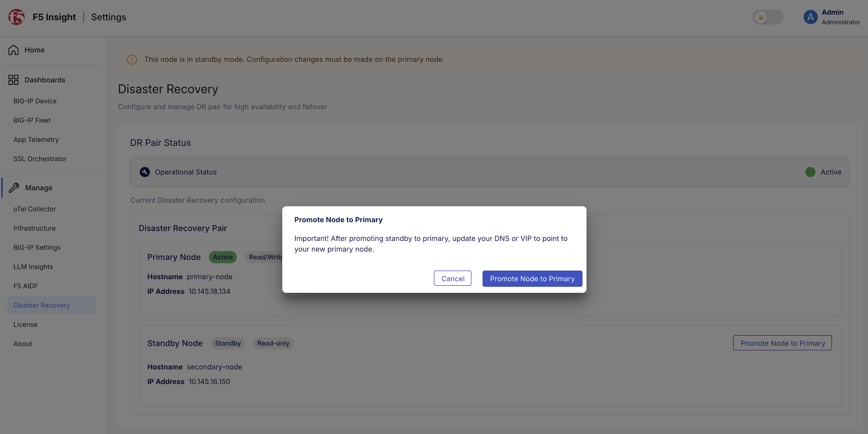Confirm Promote Node to Primary in dialog

tap(532, 278)
